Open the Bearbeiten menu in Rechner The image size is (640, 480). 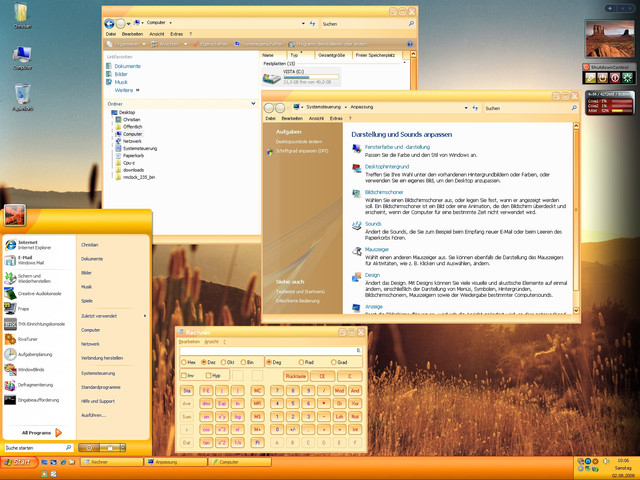click(189, 342)
